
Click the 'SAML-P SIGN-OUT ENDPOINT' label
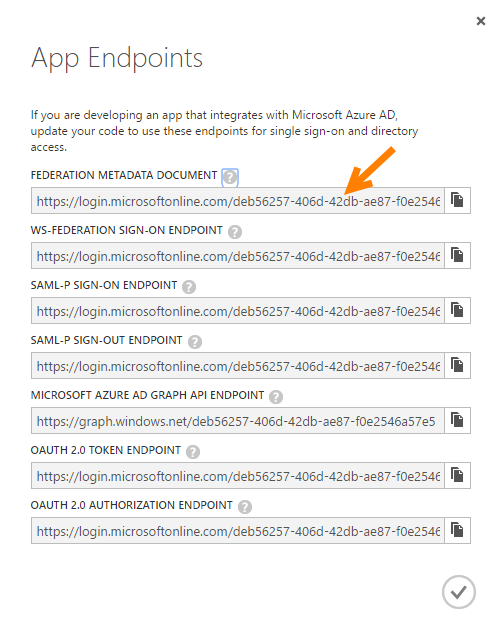[x=106, y=340]
